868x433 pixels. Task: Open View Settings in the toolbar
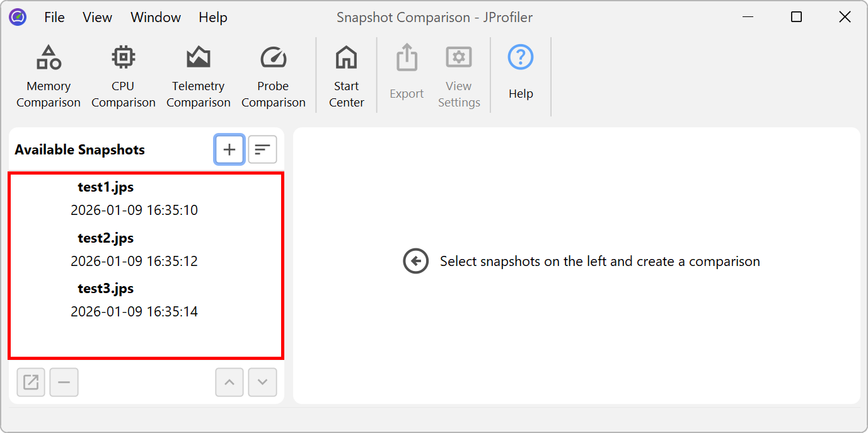click(459, 76)
